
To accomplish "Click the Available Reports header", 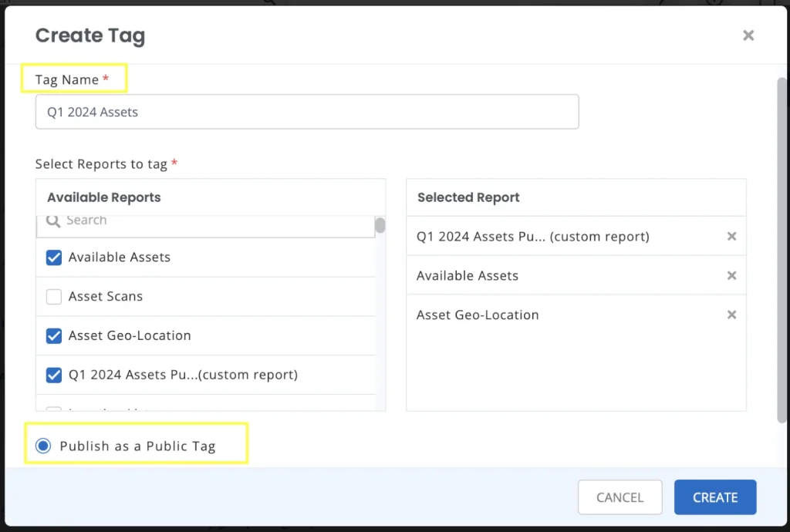I will pyautogui.click(x=104, y=197).
